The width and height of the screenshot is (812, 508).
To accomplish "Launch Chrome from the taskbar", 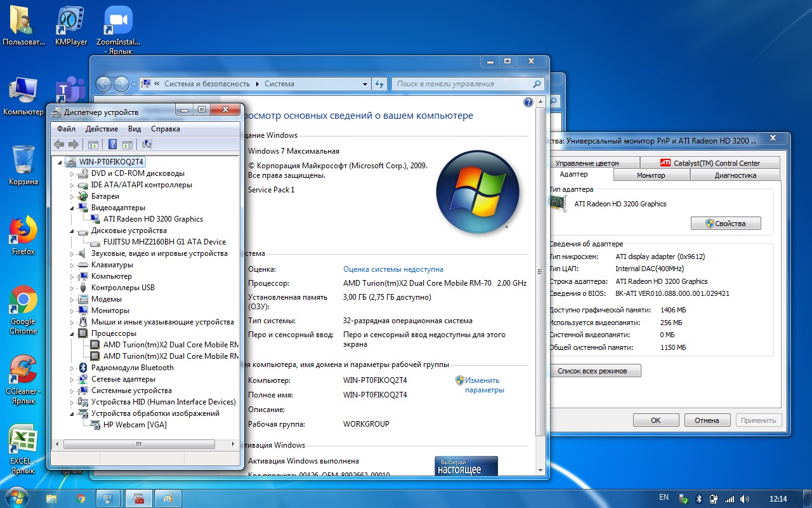I will click(x=81, y=498).
